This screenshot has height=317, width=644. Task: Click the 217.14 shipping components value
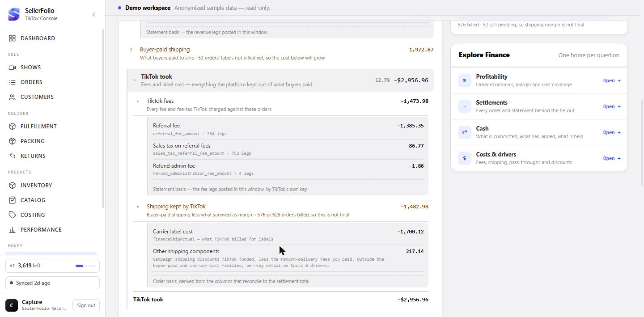point(415,251)
